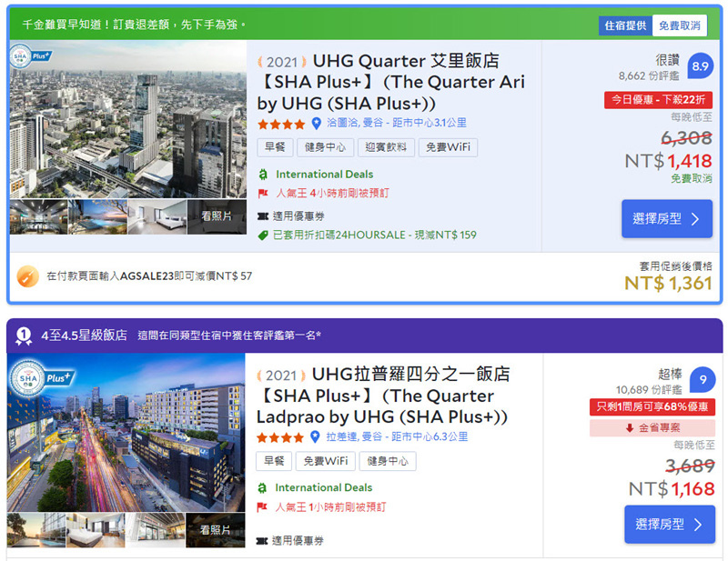Click promo price NT$ 1,361
Image resolution: width=728 pixels, height=561 pixels.
pyautogui.click(x=668, y=284)
